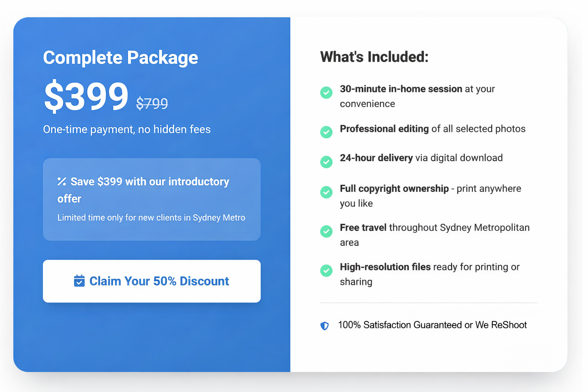588x392 pixels.
Task: Click the shield icon next to satisfaction guarantee
Action: 325,326
